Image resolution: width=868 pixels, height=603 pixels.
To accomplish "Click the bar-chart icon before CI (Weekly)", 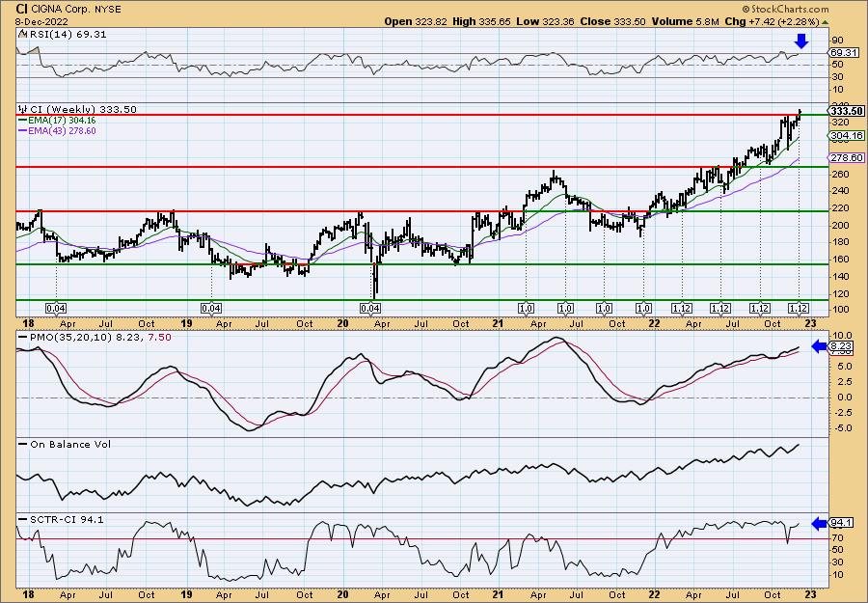I will pyautogui.click(x=22, y=110).
